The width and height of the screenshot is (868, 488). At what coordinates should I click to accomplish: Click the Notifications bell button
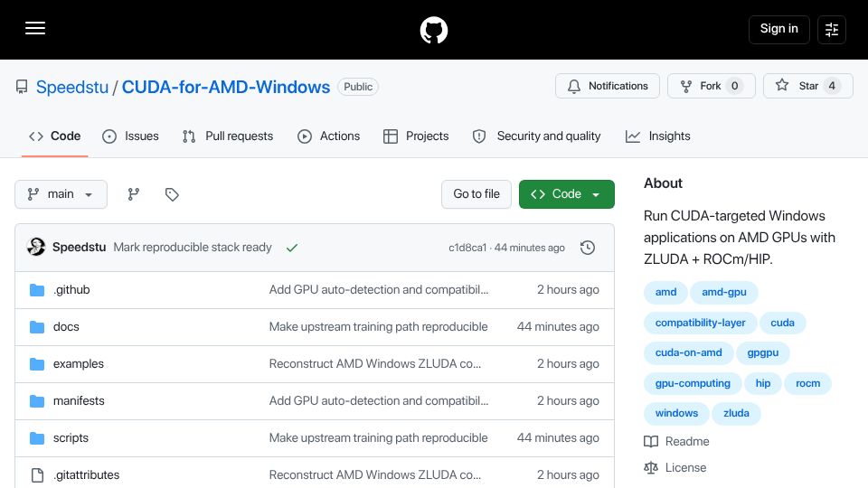(x=608, y=86)
